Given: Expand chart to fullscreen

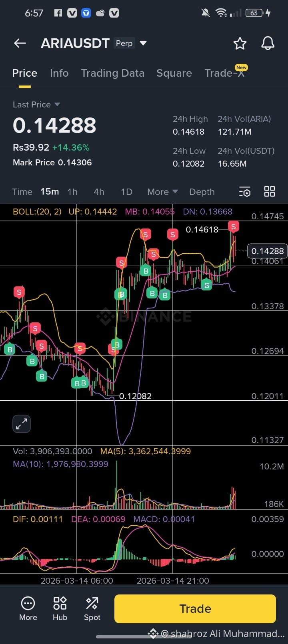Looking at the screenshot, I should (x=22, y=424).
